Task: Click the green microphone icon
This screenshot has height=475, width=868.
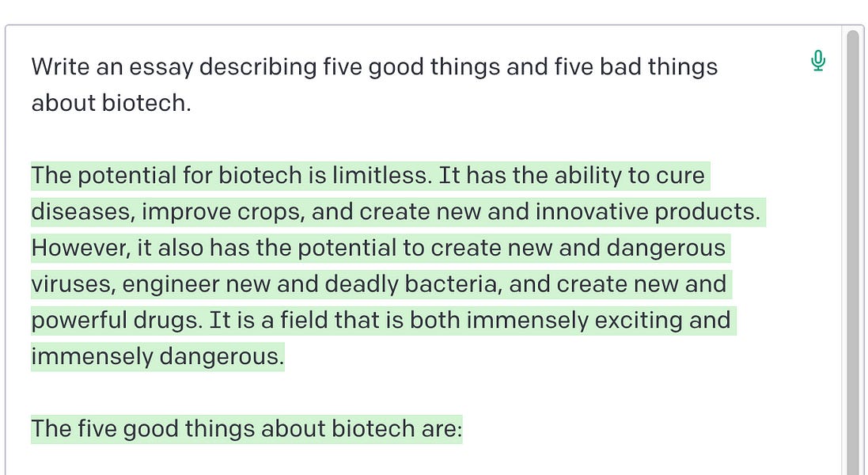Action: 817,61
